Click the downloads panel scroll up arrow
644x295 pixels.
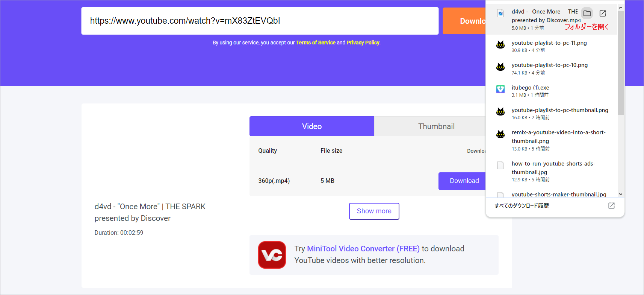coord(621,8)
